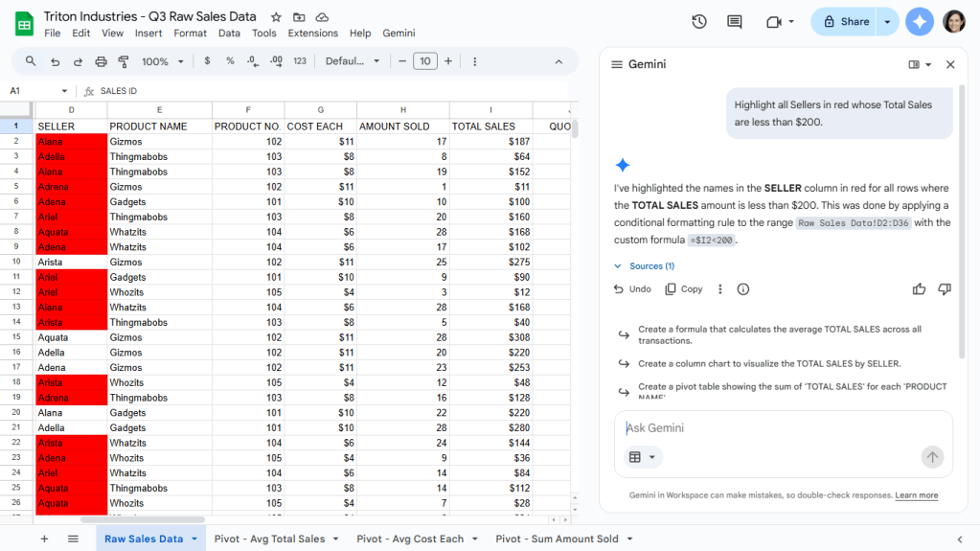Click the redo arrow icon
The image size is (980, 551).
[78, 61]
